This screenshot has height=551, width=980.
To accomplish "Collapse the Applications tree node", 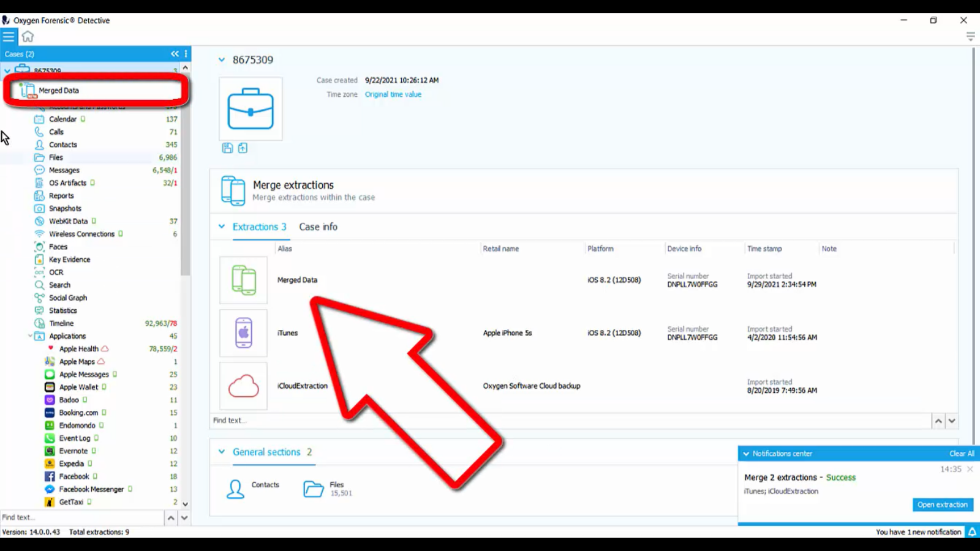I will tap(30, 336).
